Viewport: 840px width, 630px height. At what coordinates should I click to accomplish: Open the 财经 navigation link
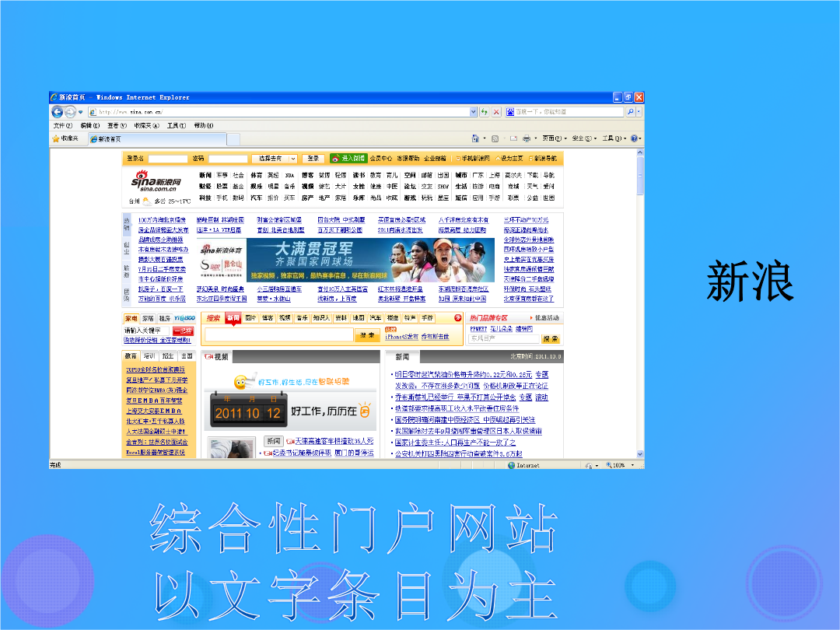(x=205, y=187)
